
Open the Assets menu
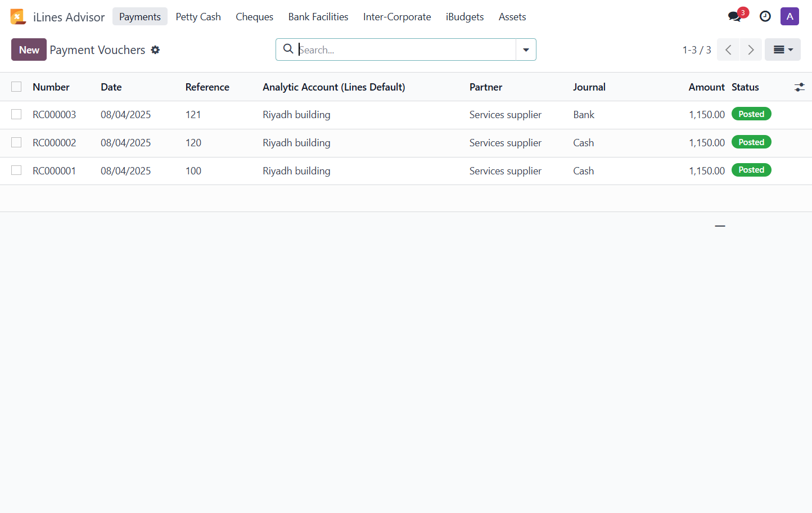coord(512,17)
